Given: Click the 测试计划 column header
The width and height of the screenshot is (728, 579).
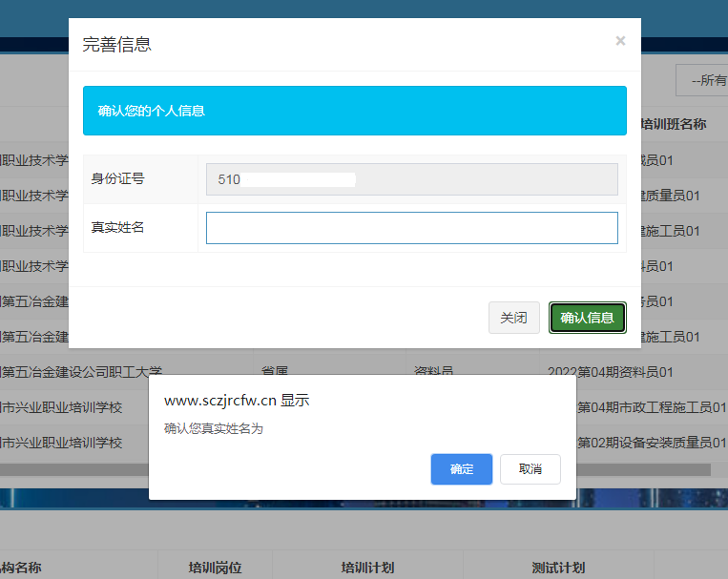Looking at the screenshot, I should click(558, 568).
